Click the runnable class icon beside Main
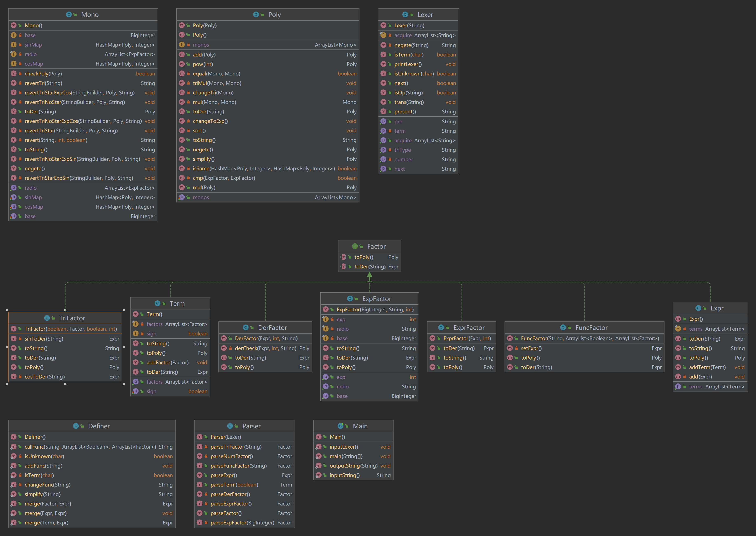Viewport: 756px width, 536px height. [x=340, y=426]
